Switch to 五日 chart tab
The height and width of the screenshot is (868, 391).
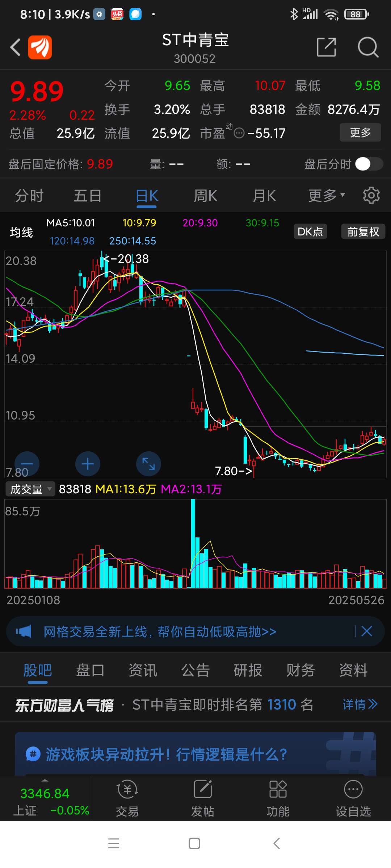point(88,196)
